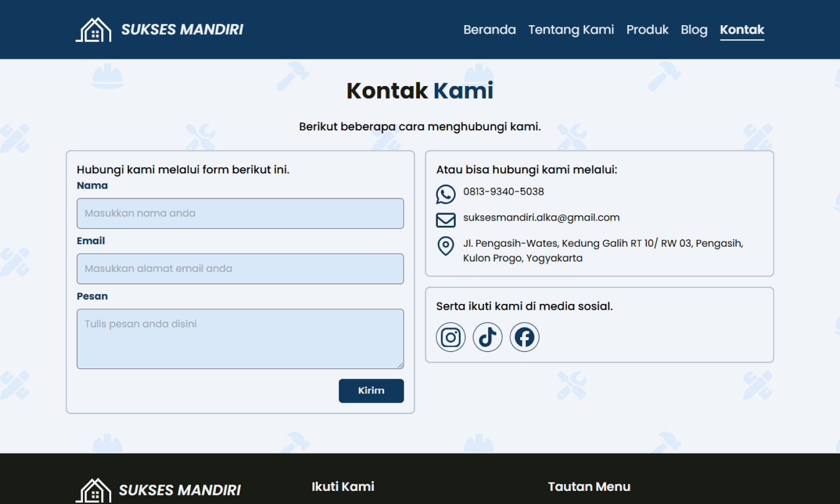Click the Email input field
The width and height of the screenshot is (840, 504).
(240, 268)
